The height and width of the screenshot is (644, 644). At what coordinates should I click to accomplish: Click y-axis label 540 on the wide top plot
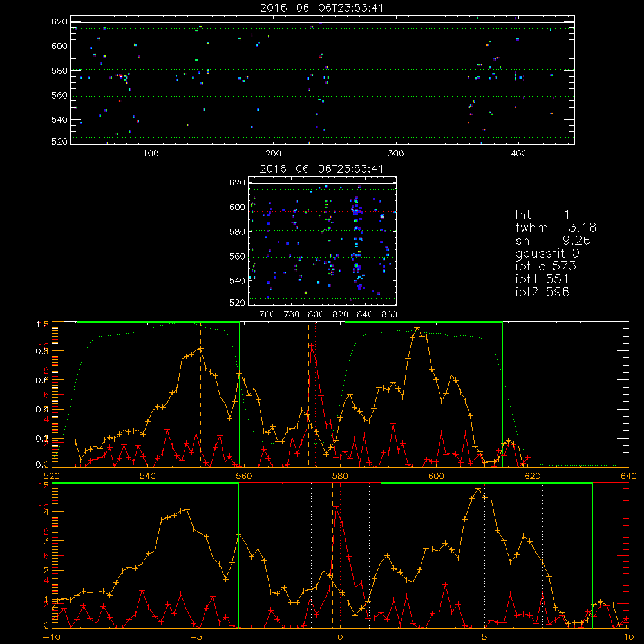pyautogui.click(x=59, y=120)
